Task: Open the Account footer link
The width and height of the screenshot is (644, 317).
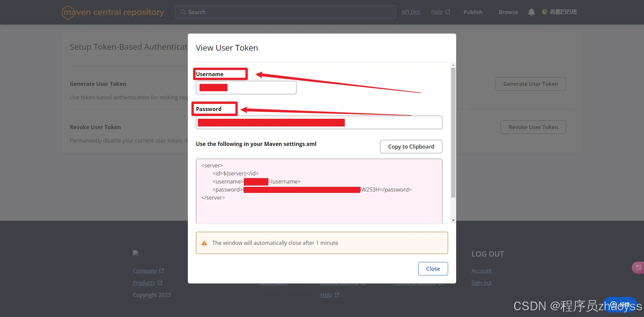Action: point(481,271)
